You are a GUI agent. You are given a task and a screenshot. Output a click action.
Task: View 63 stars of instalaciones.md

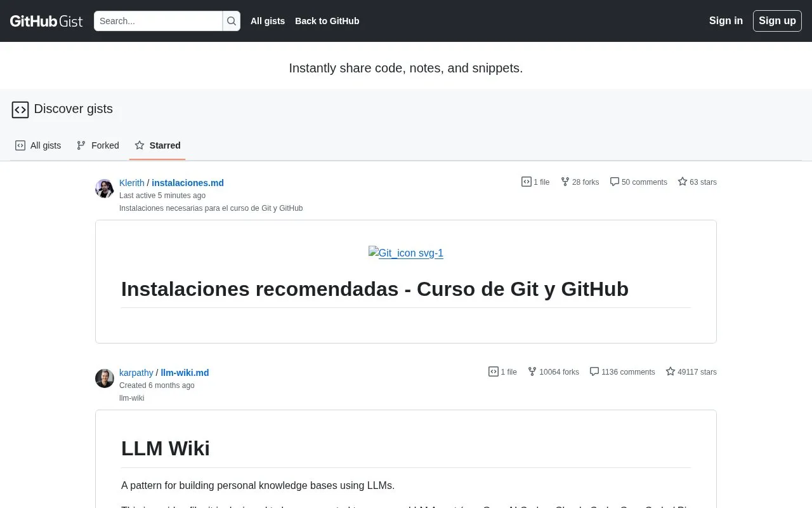click(x=697, y=182)
